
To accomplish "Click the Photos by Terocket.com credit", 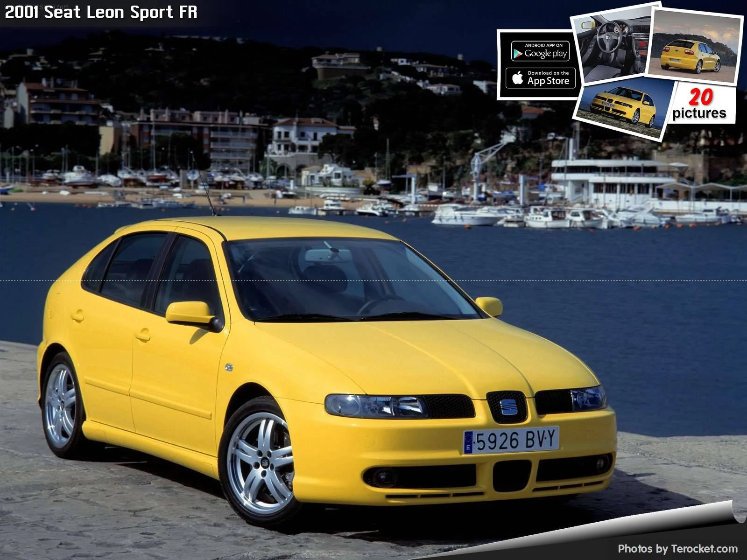I will click(x=677, y=549).
